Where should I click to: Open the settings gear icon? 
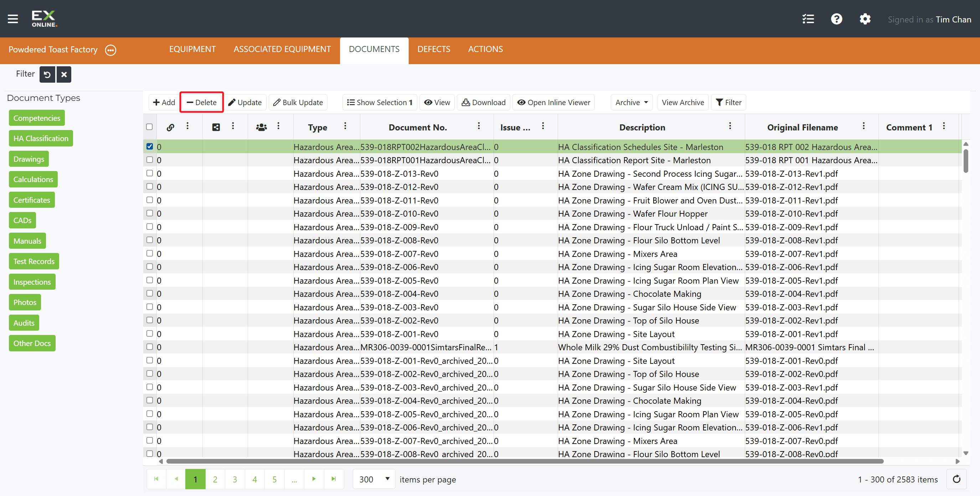[x=865, y=19]
